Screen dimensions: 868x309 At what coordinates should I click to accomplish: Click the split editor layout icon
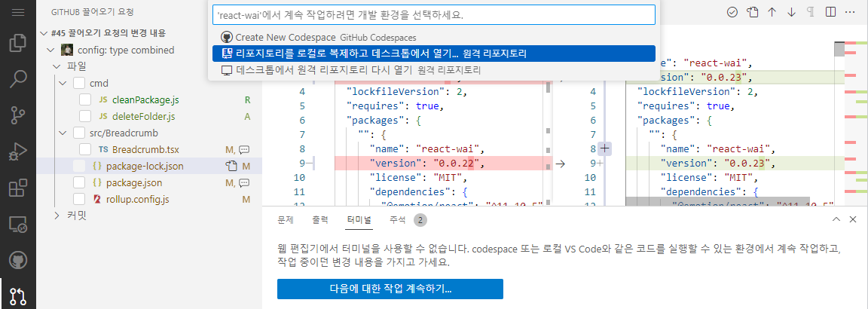830,12
